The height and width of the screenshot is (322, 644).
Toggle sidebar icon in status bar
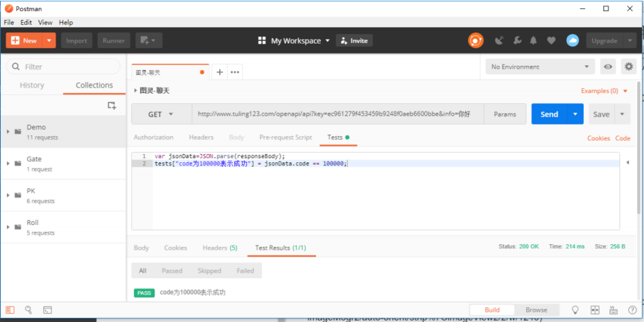(10, 310)
